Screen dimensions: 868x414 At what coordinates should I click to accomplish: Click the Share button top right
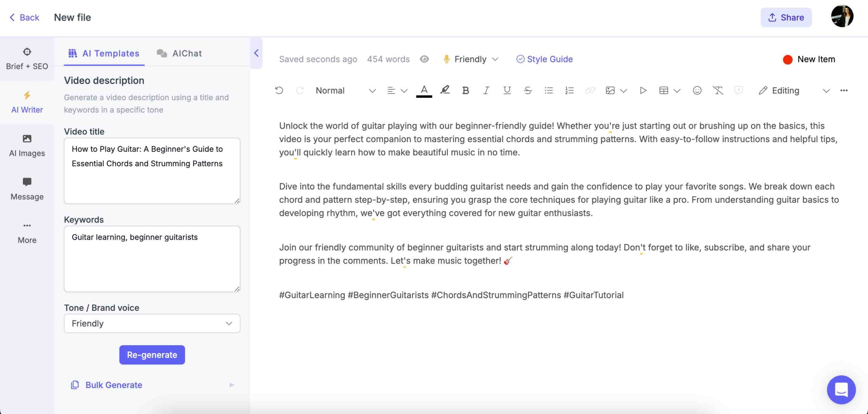[x=786, y=17]
